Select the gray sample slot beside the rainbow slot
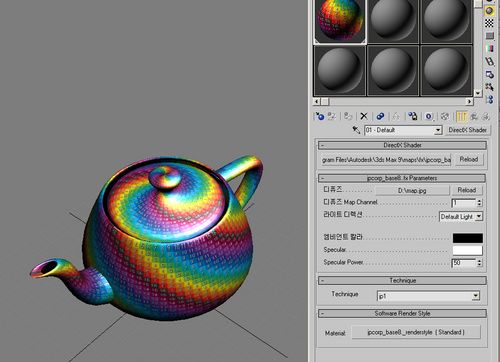The height and width of the screenshot is (362, 500). pyautogui.click(x=393, y=22)
